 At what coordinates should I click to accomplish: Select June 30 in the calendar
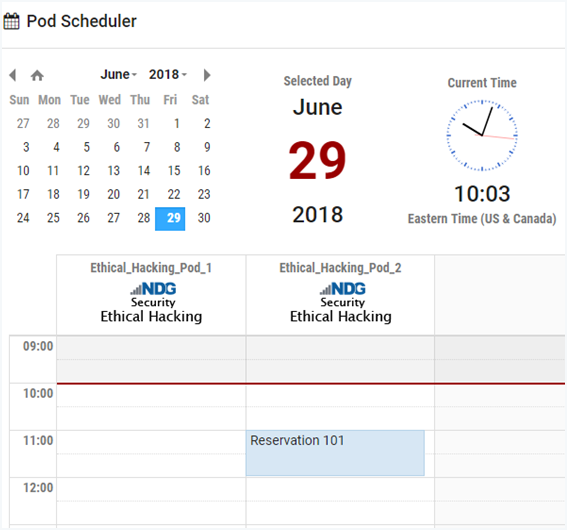(204, 218)
